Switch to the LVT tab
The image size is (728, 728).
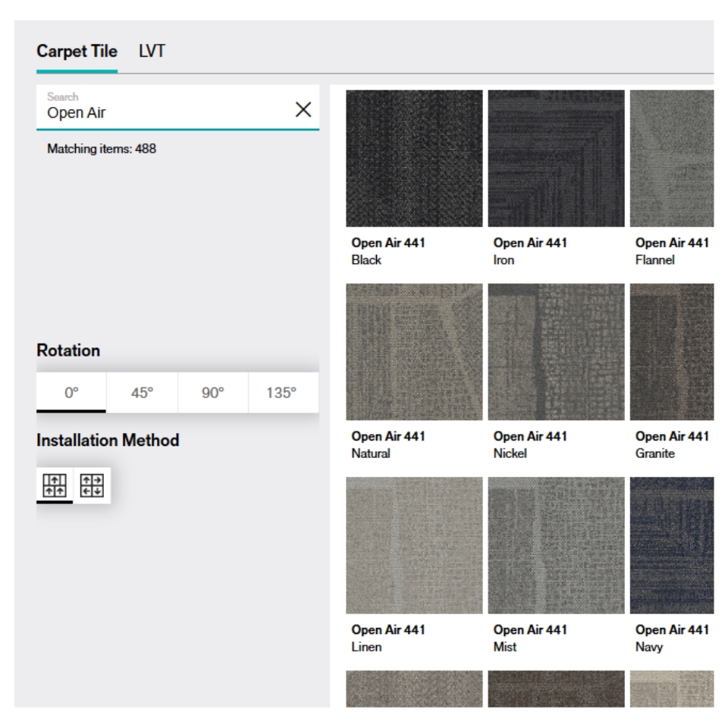(152, 52)
